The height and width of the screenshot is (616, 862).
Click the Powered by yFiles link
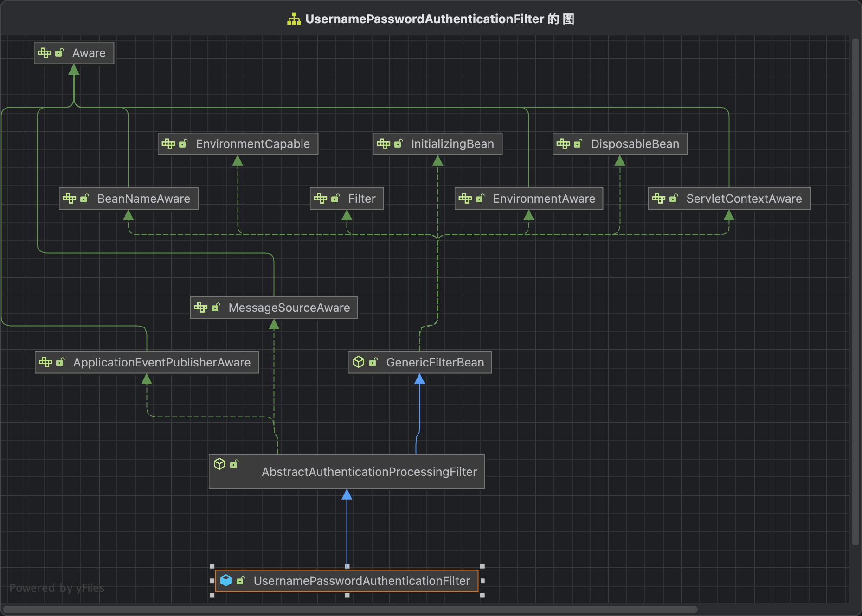(57, 588)
